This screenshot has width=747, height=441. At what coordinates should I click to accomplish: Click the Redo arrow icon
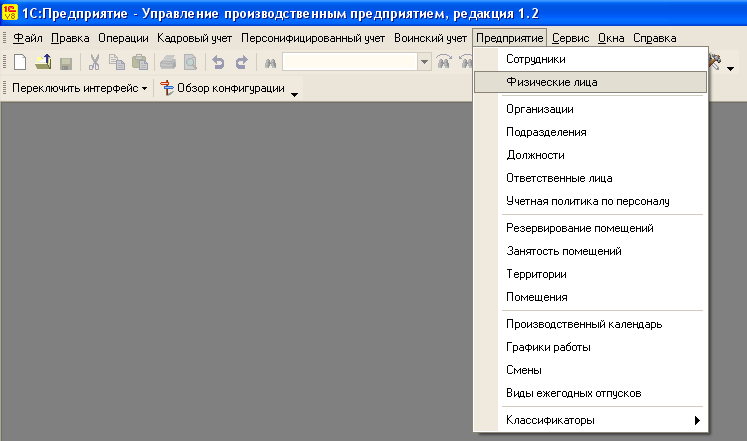tap(242, 62)
